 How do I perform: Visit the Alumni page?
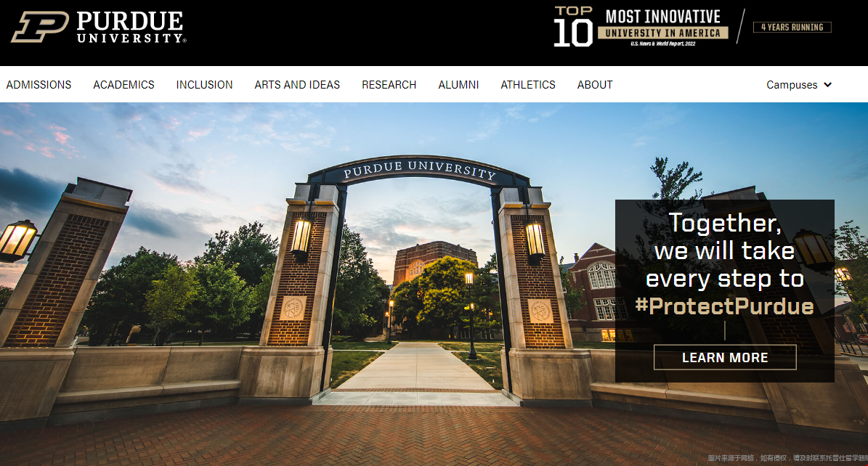(458, 85)
